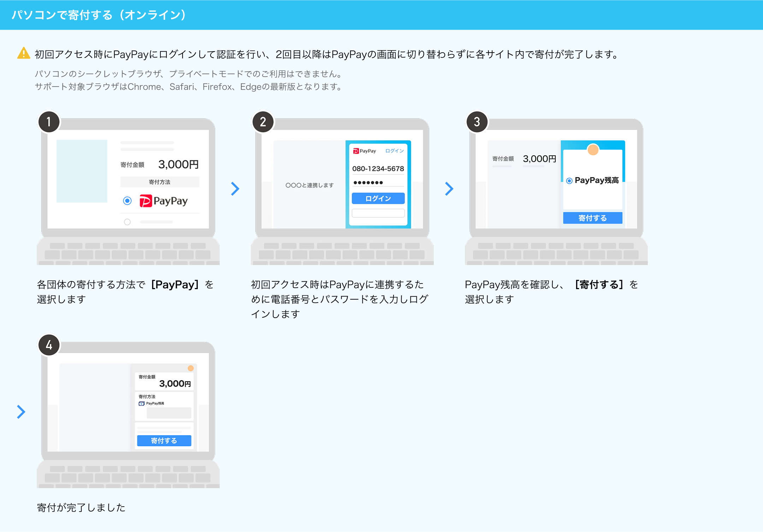The image size is (763, 532).
Task: Click the phone number field 080-1234-5678
Action: (x=378, y=169)
